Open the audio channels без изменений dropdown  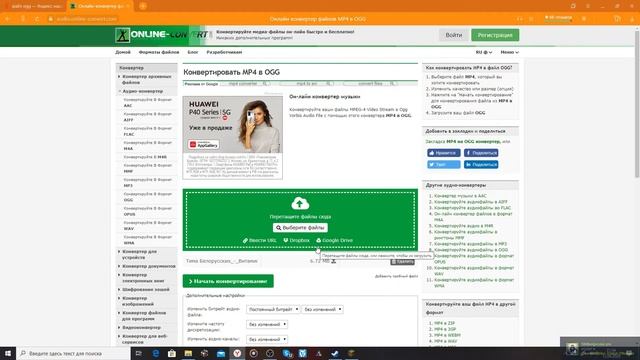click(267, 339)
